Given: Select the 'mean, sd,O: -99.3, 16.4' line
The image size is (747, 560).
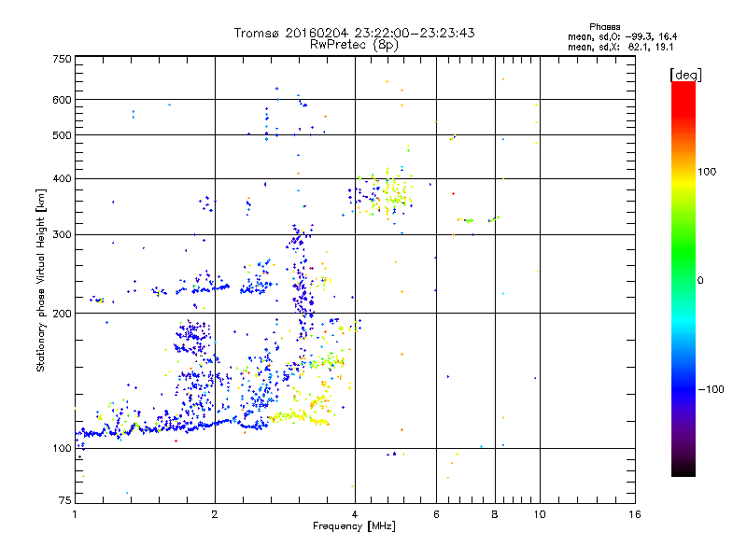Looking at the screenshot, I should [622, 36].
